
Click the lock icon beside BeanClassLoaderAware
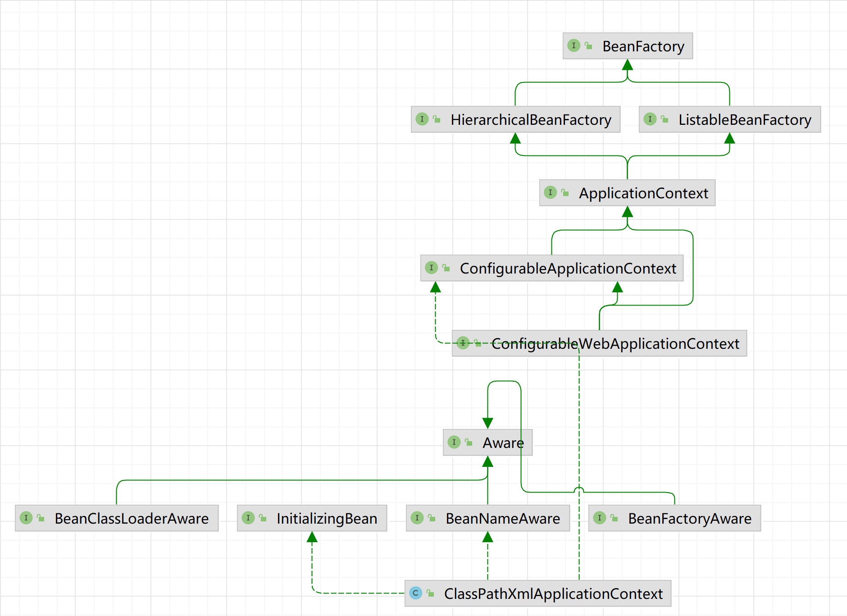[x=41, y=518]
